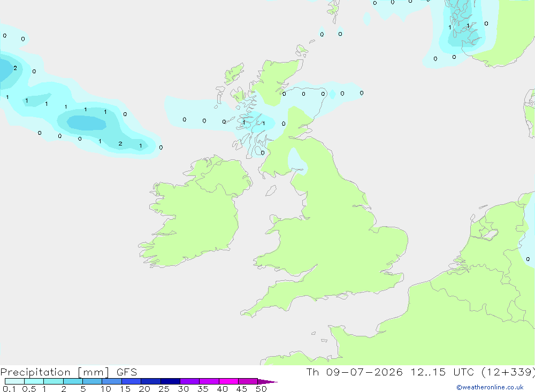The width and height of the screenshot is (535, 392).
Task: Choose the legend swatch between 2 and 5
Action: (x=73, y=381)
